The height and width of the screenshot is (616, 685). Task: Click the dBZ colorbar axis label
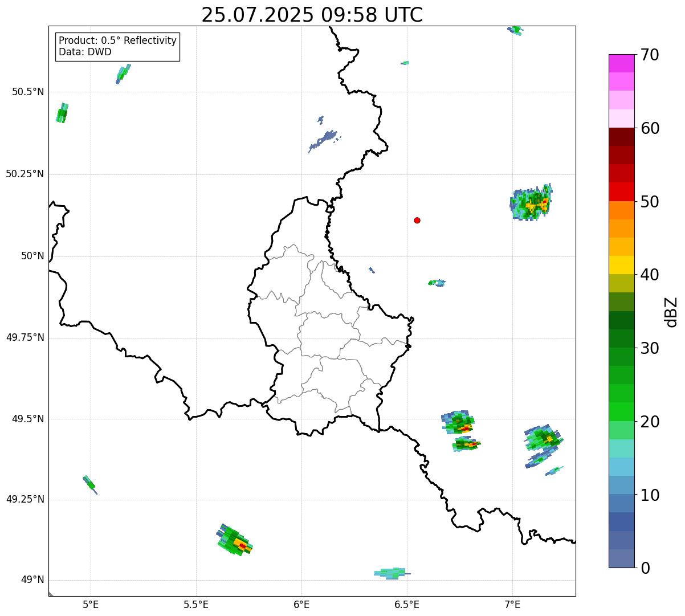coord(671,312)
